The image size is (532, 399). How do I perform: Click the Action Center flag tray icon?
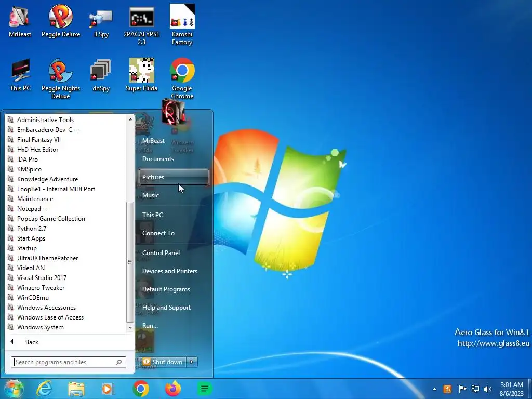pyautogui.click(x=462, y=389)
